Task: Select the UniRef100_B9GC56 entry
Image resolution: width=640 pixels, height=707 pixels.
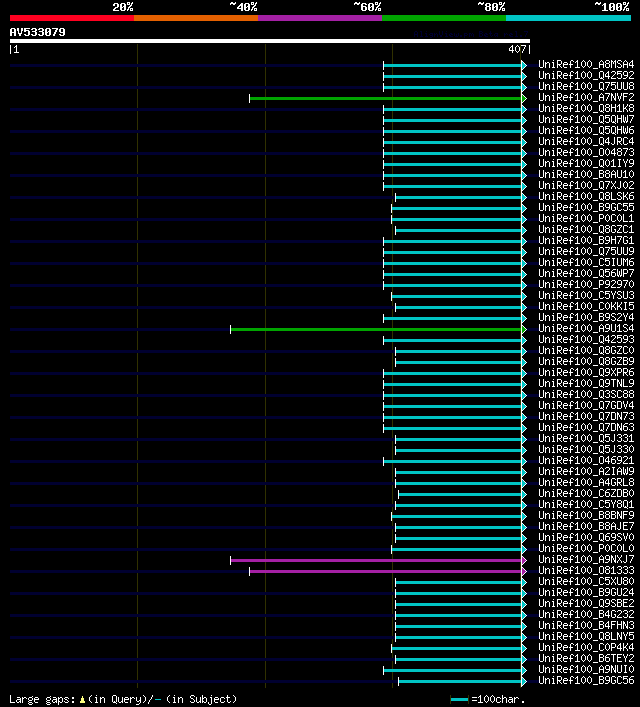Action: [x=586, y=680]
